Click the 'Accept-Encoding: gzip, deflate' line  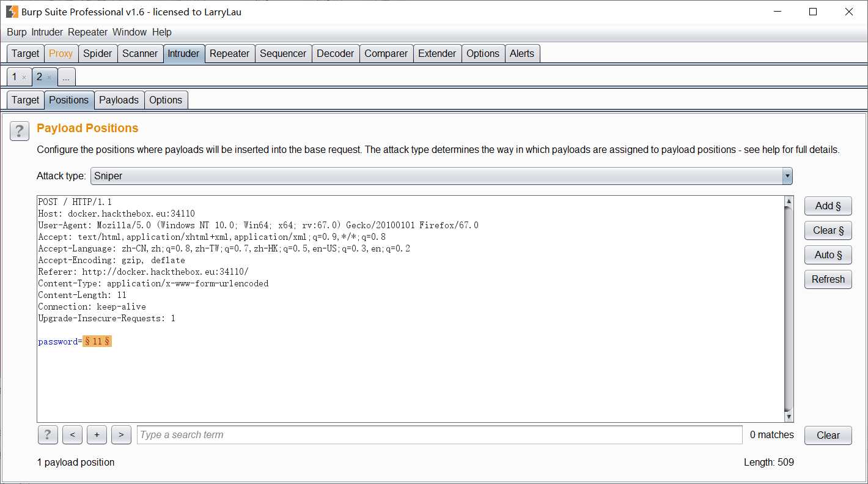(111, 260)
